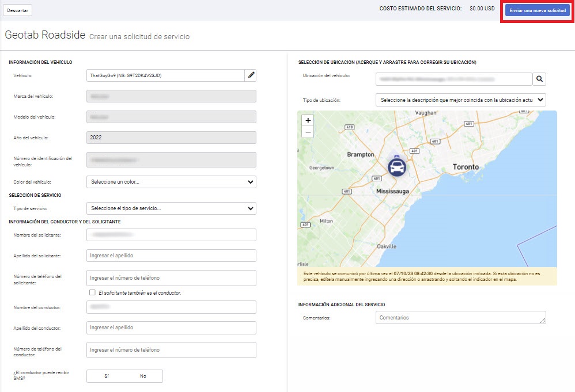Click the Comentarios text area

(460, 318)
